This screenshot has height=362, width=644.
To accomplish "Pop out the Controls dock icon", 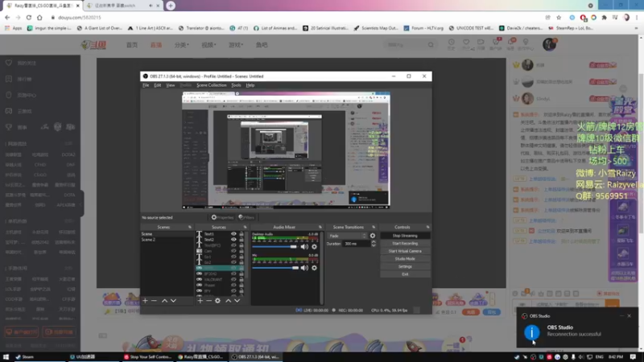I will coord(427,227).
